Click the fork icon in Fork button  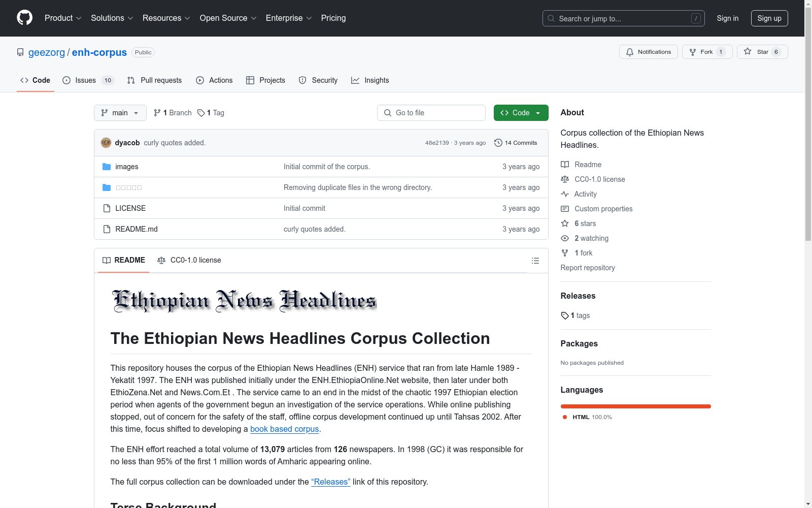point(693,52)
